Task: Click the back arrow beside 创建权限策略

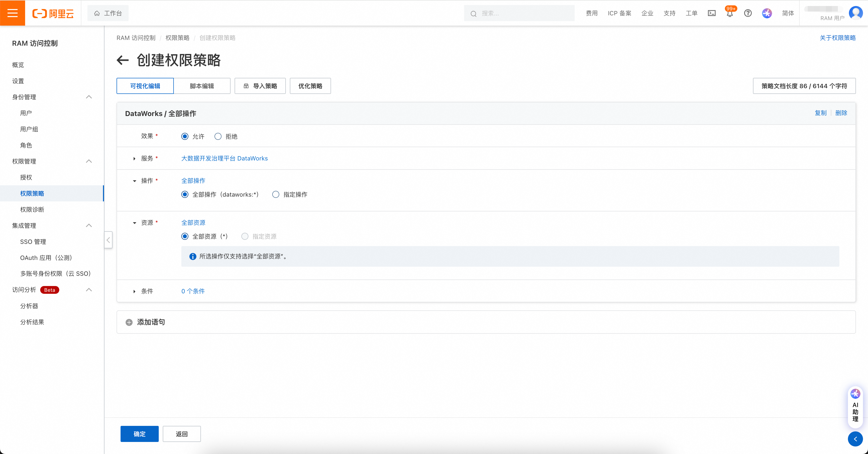Action: point(123,60)
